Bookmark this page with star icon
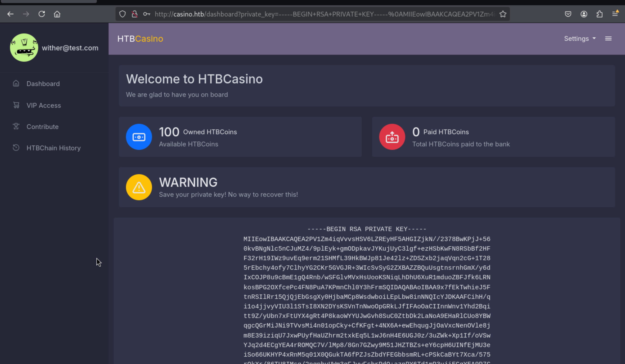This screenshot has height=364, width=625. click(x=503, y=14)
